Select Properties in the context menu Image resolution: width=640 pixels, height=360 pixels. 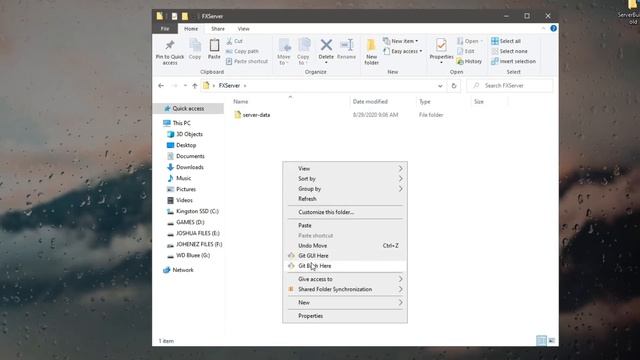pos(345,316)
